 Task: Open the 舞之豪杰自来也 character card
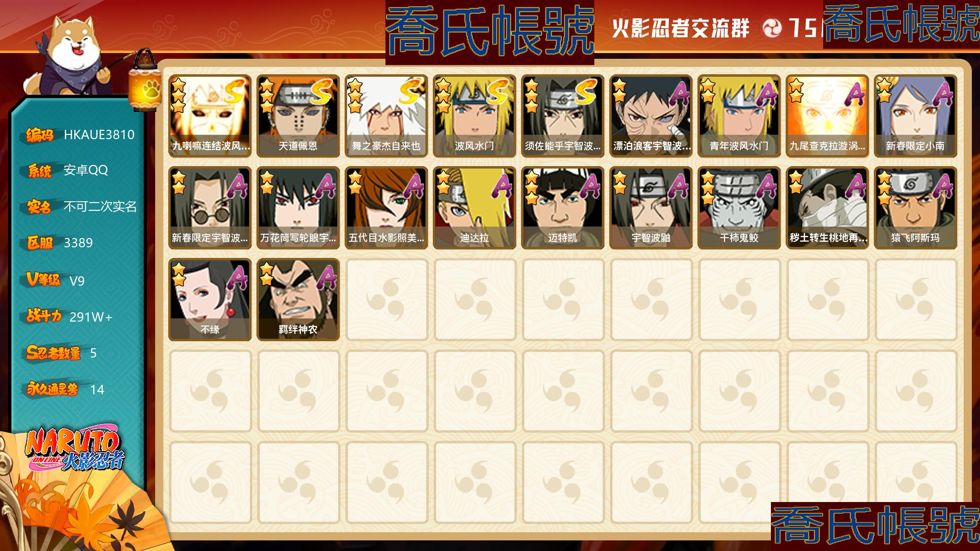[x=386, y=116]
